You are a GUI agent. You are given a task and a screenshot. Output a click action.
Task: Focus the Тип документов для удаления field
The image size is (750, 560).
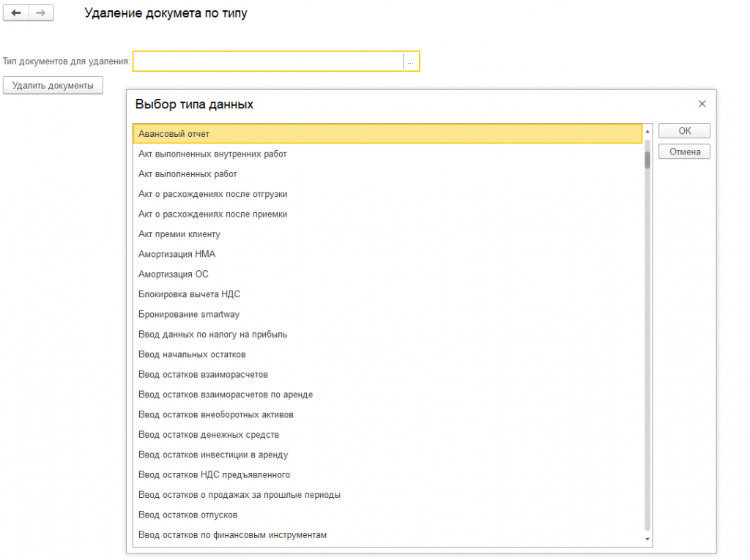[268, 61]
